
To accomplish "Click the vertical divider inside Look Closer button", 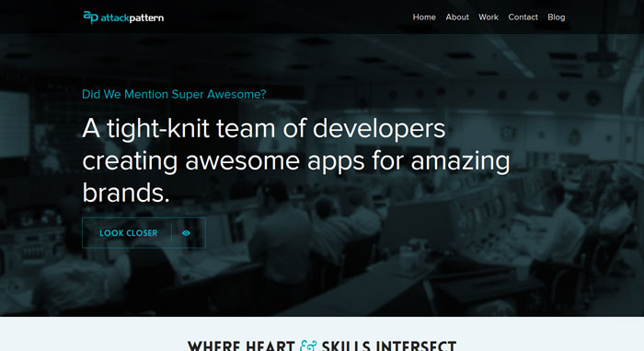I will pos(171,233).
